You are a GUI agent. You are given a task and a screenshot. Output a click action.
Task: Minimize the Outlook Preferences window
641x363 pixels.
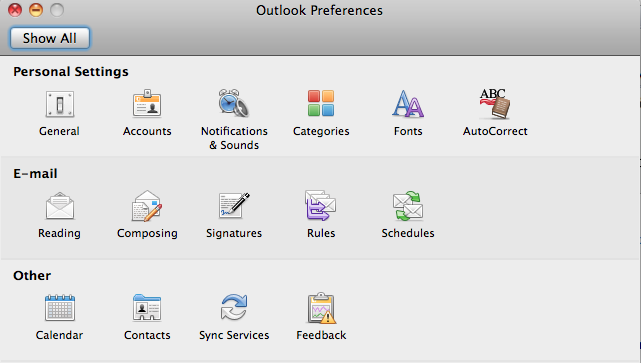[36, 10]
